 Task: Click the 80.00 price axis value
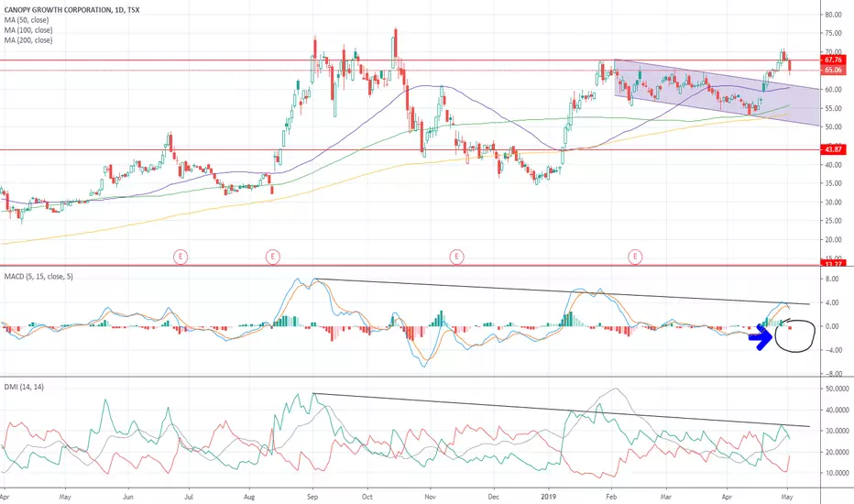833,15
